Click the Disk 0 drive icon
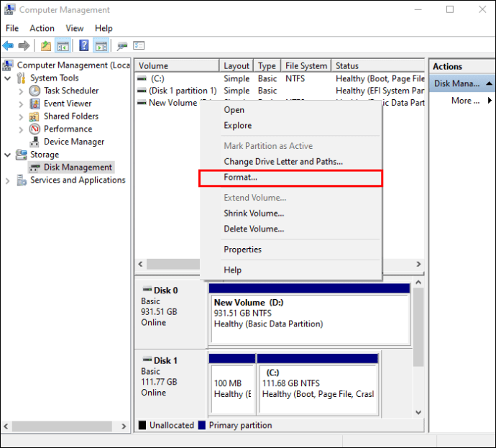Image resolution: width=496 pixels, height=448 pixels. 147,289
